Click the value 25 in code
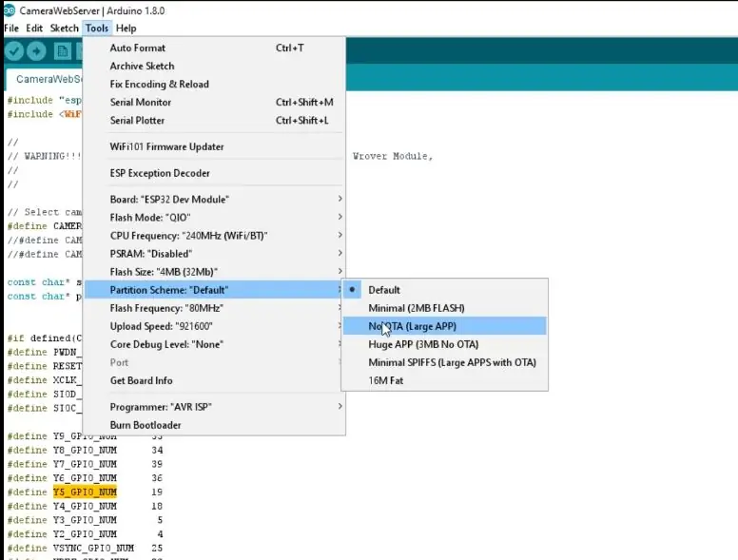This screenshot has height=560, width=738. point(157,549)
